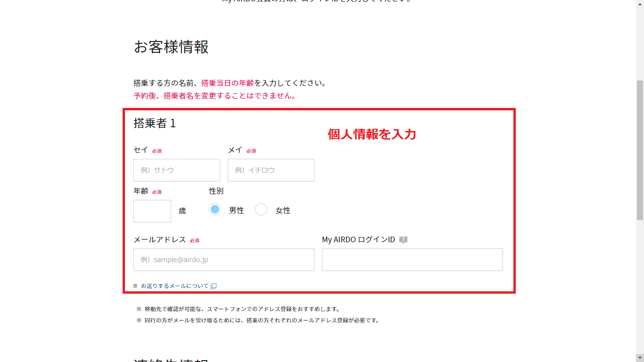The height and width of the screenshot is (362, 644).
Task: Click the お客様情報 page heading
Action: coord(171,47)
